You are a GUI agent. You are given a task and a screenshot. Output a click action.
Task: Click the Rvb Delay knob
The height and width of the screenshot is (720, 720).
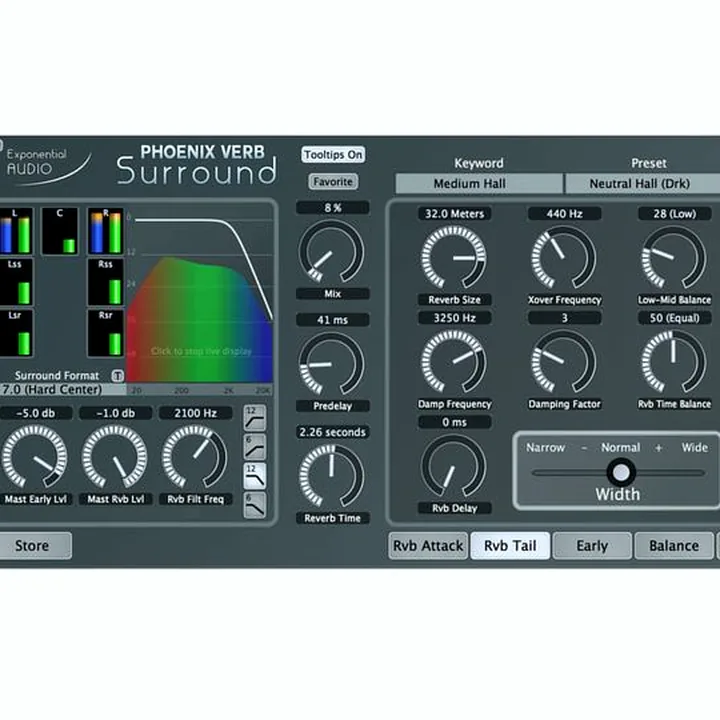pos(454,466)
